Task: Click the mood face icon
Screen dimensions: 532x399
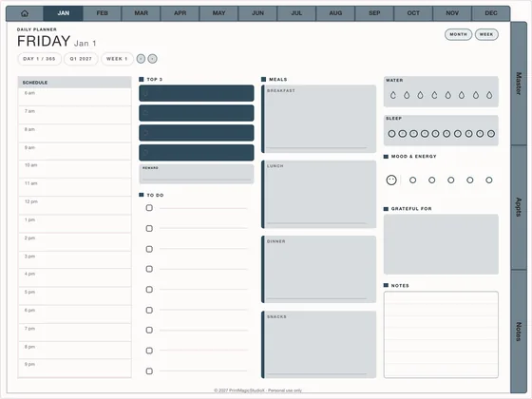Action: tap(391, 180)
